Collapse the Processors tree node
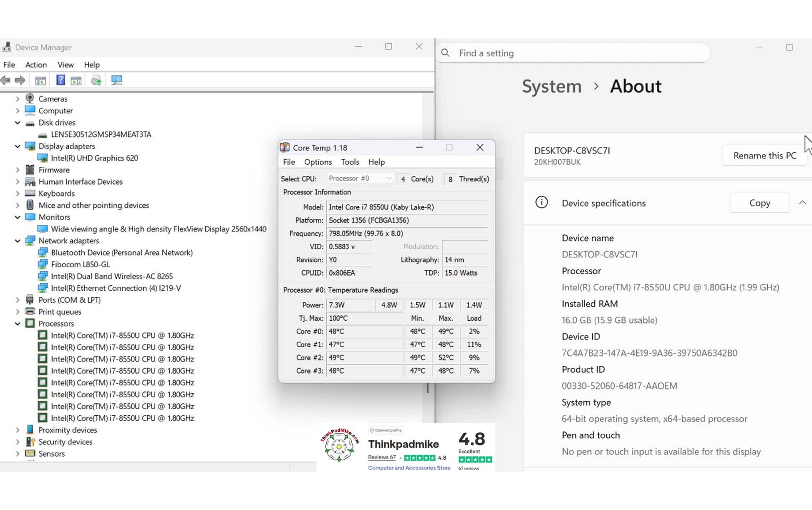 pyautogui.click(x=18, y=324)
